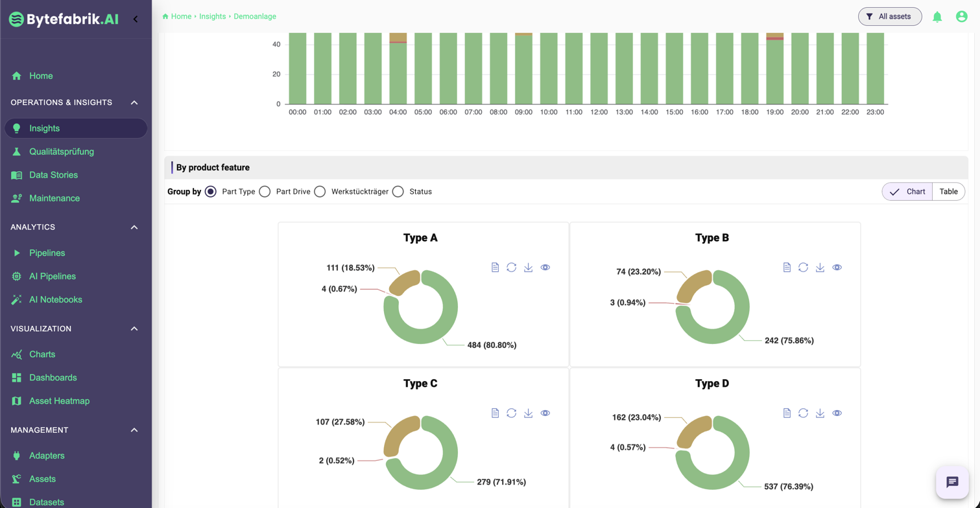Collapse the Analytics sidebar section
Screen dimensions: 980x508
(134, 227)
